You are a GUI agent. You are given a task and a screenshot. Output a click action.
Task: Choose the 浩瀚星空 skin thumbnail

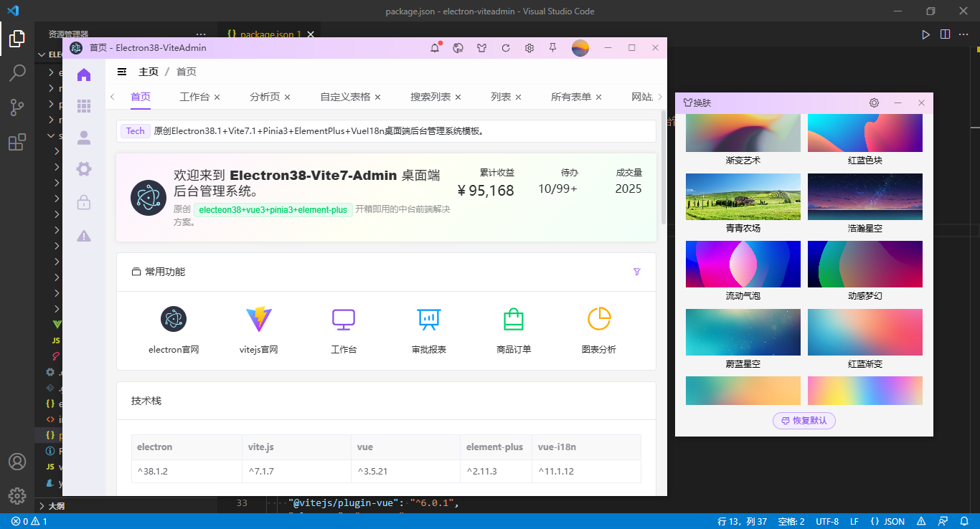[x=865, y=196]
